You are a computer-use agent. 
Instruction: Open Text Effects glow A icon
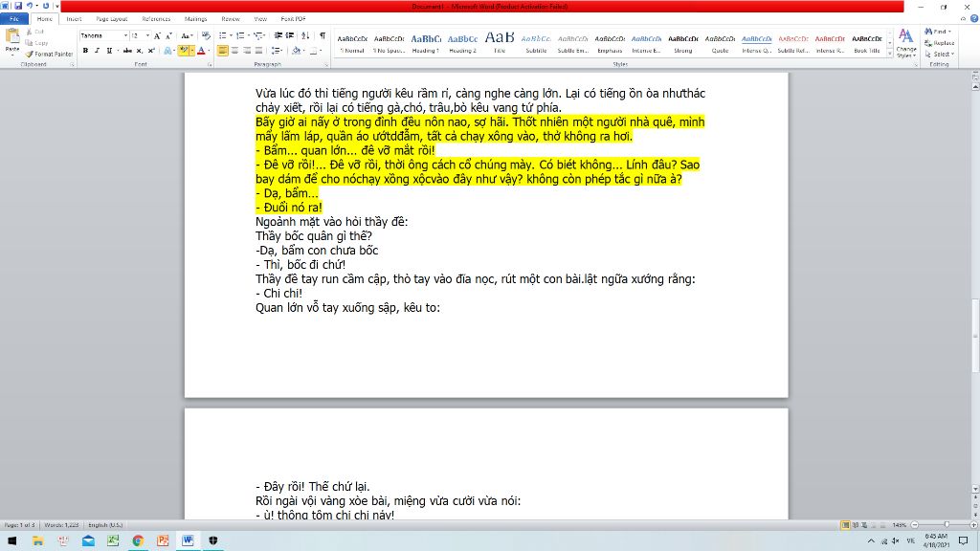coord(167,51)
